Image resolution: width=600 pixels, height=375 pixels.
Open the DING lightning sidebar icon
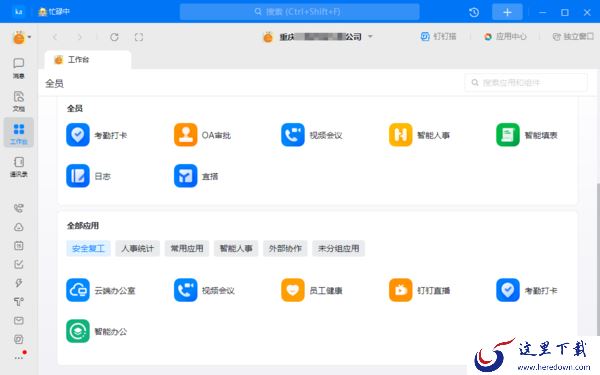click(19, 283)
